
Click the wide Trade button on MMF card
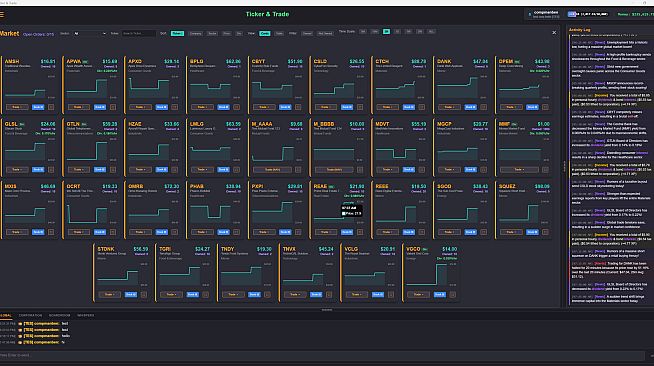(x=519, y=170)
